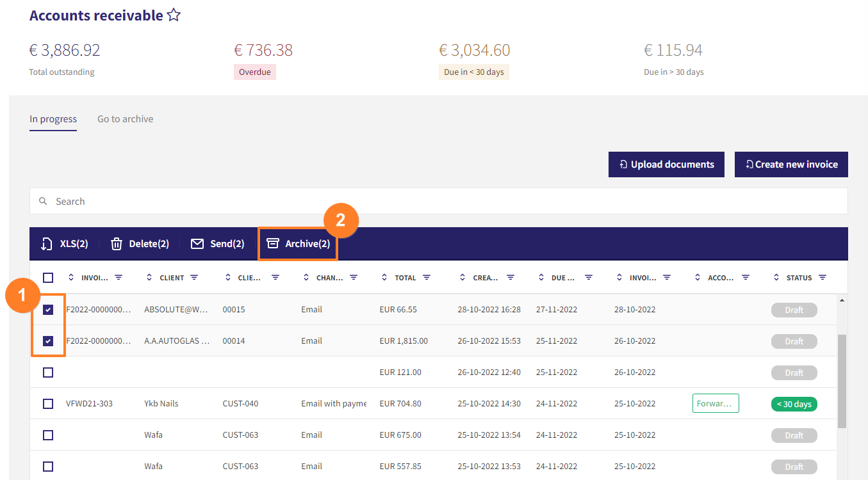Click 'CUST-040' client number cell
The image size is (868, 480).
pyautogui.click(x=240, y=404)
